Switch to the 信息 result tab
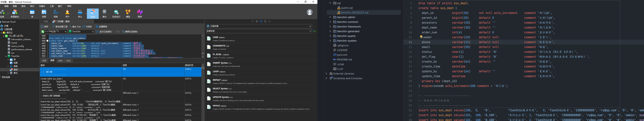Image resolution: width=644 pixels, height=121 pixels. [x=44, y=60]
